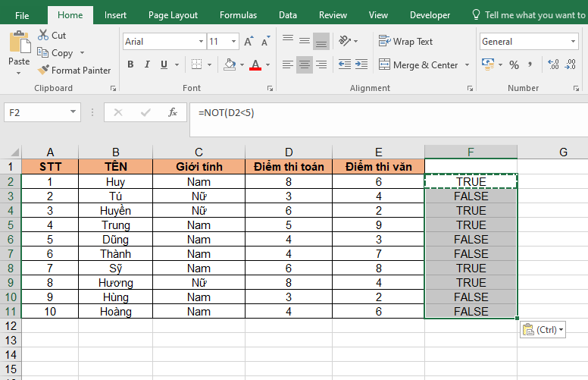
Task: Click the Increase Decimal icon
Action: click(552, 65)
